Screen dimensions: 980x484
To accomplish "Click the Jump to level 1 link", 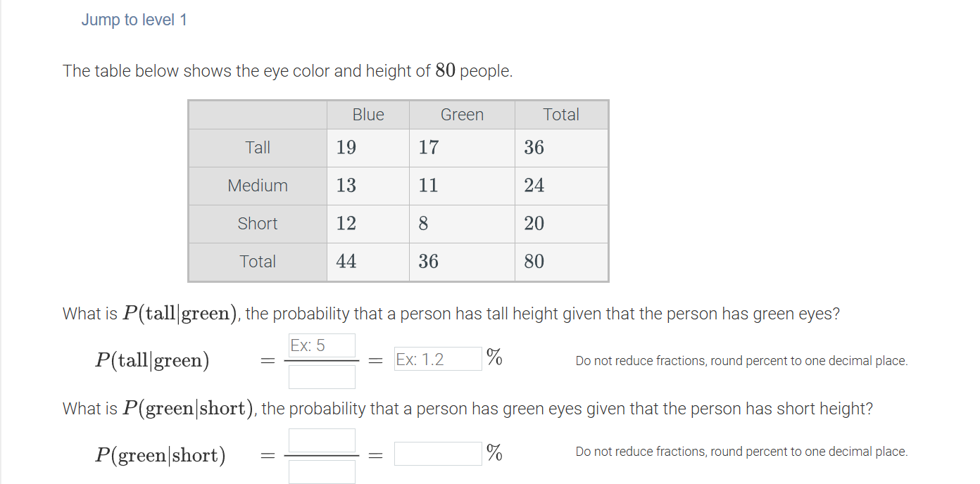I will 134,19.
